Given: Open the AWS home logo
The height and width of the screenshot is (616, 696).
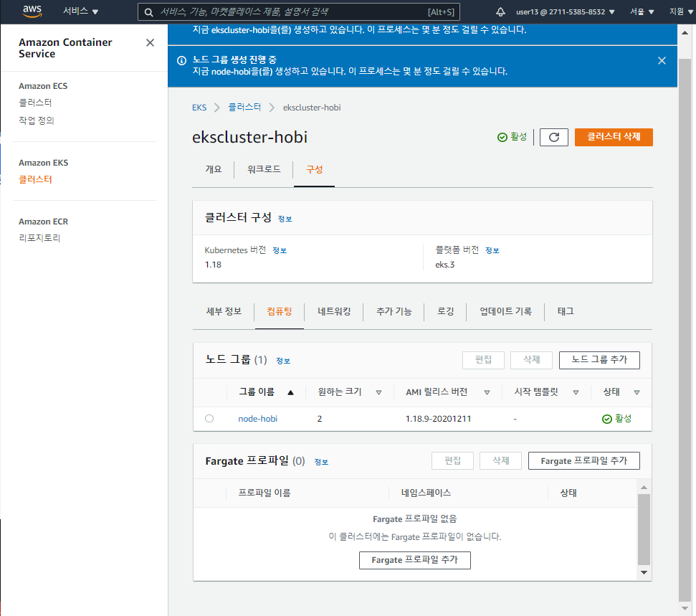Looking at the screenshot, I should (x=32, y=11).
